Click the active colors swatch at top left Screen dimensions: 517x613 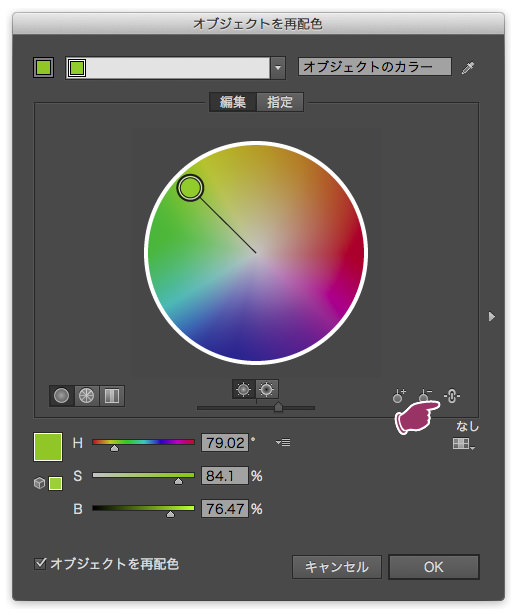pyautogui.click(x=43, y=68)
